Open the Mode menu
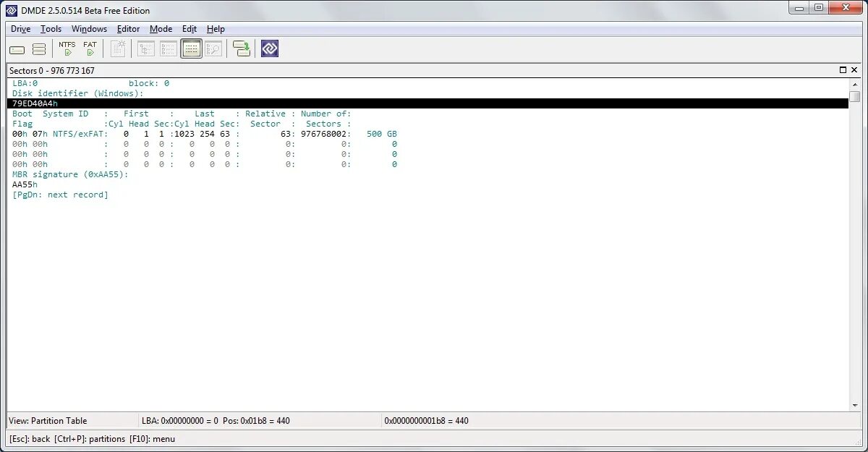This screenshot has width=868, height=452. (x=161, y=29)
